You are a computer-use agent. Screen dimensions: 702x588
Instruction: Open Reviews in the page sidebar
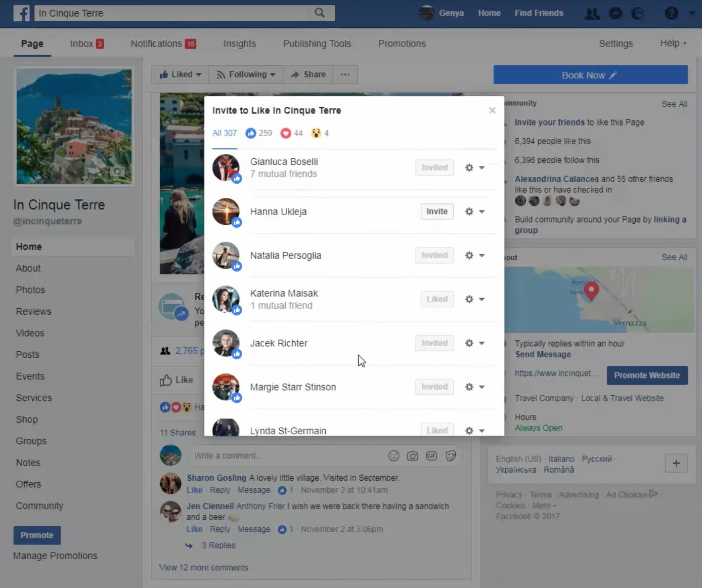[x=33, y=312]
